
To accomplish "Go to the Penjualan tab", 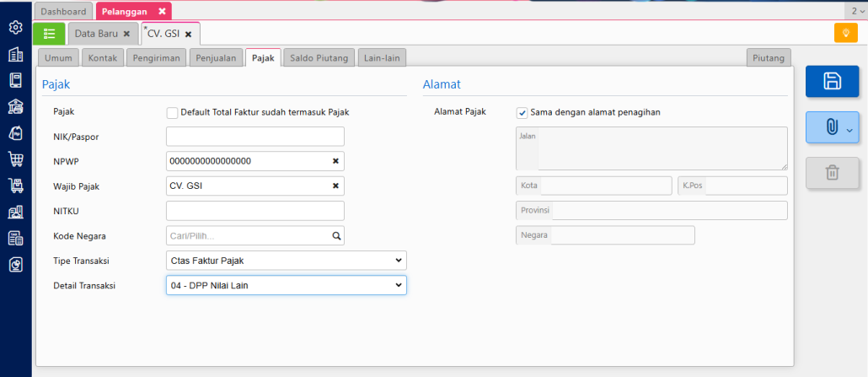I will point(217,57).
